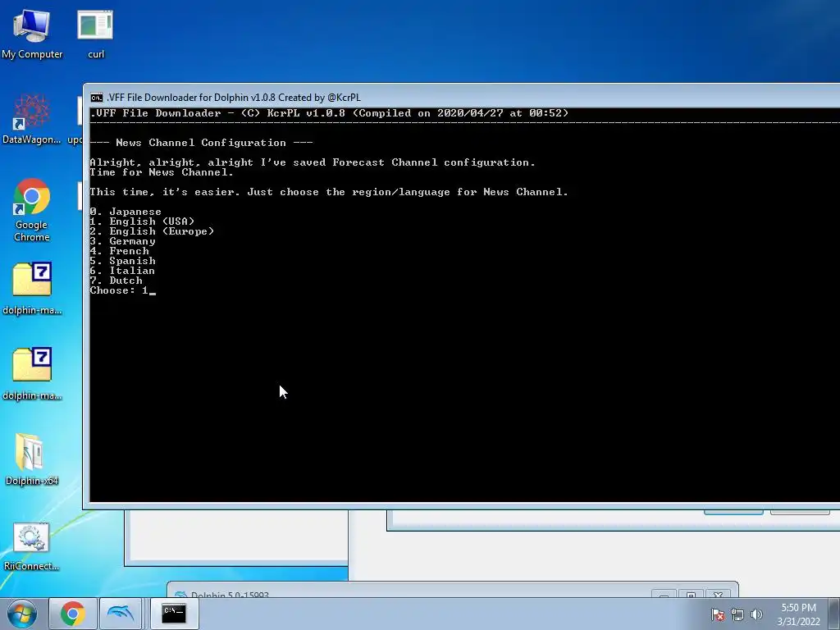
Task: Click the 'Time for News Channel.' line
Action: click(x=162, y=172)
